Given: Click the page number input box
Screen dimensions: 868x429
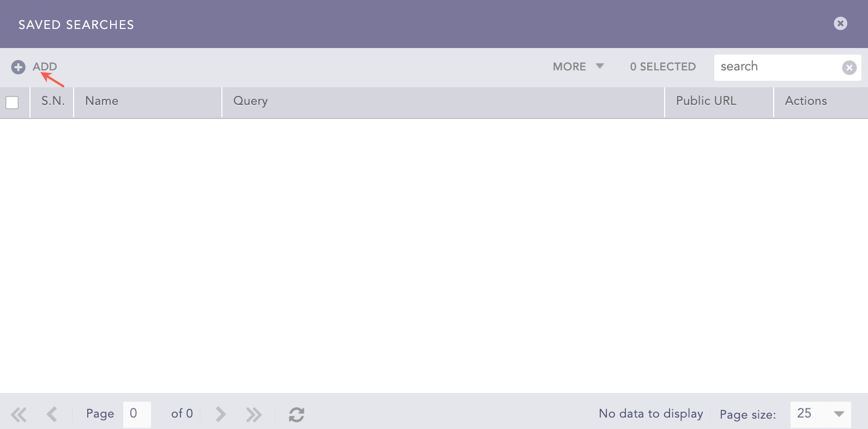Looking at the screenshot, I should [x=136, y=414].
